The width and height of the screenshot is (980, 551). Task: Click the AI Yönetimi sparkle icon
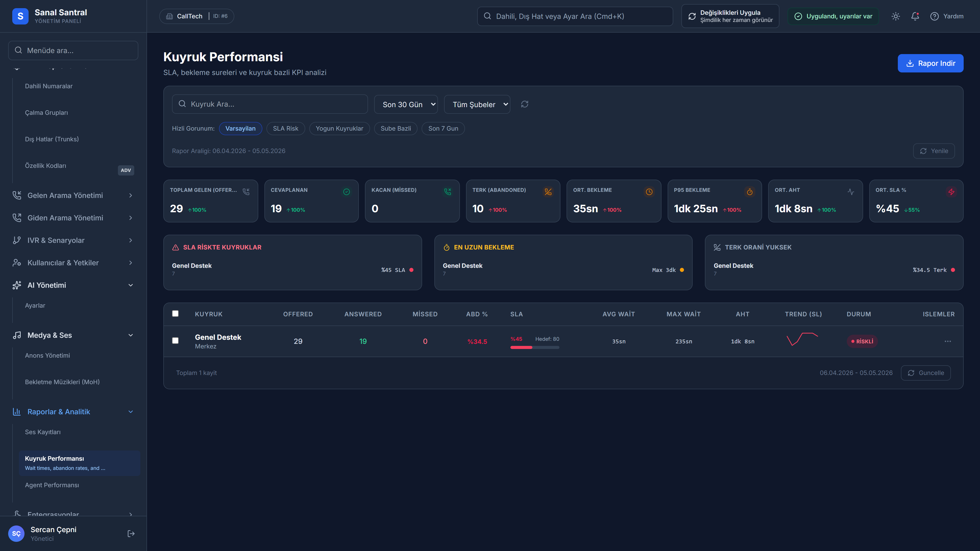coord(17,285)
